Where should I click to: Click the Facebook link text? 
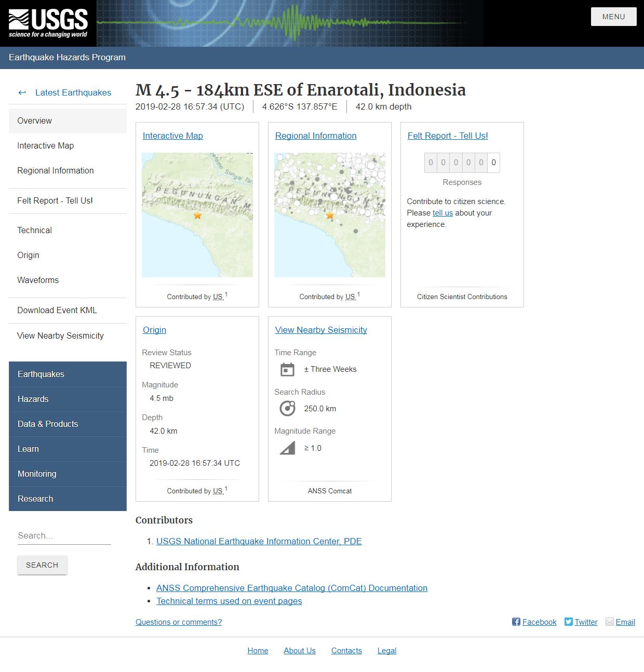pyautogui.click(x=539, y=622)
